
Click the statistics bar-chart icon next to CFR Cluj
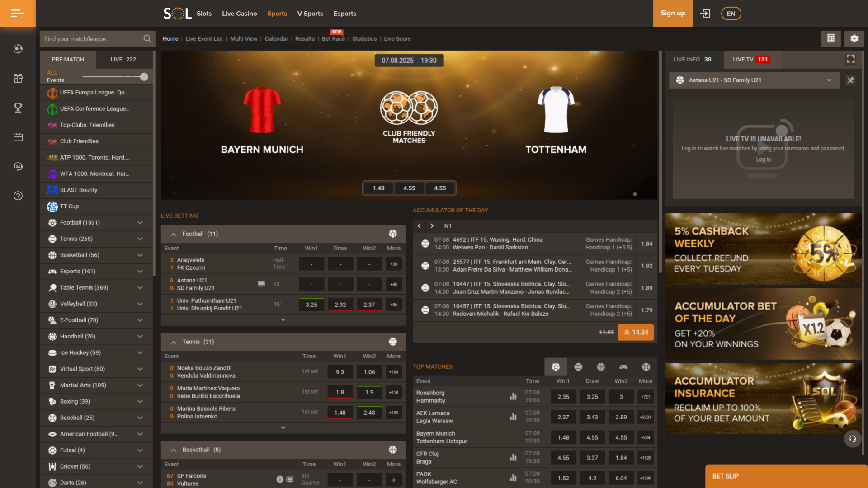(513, 457)
